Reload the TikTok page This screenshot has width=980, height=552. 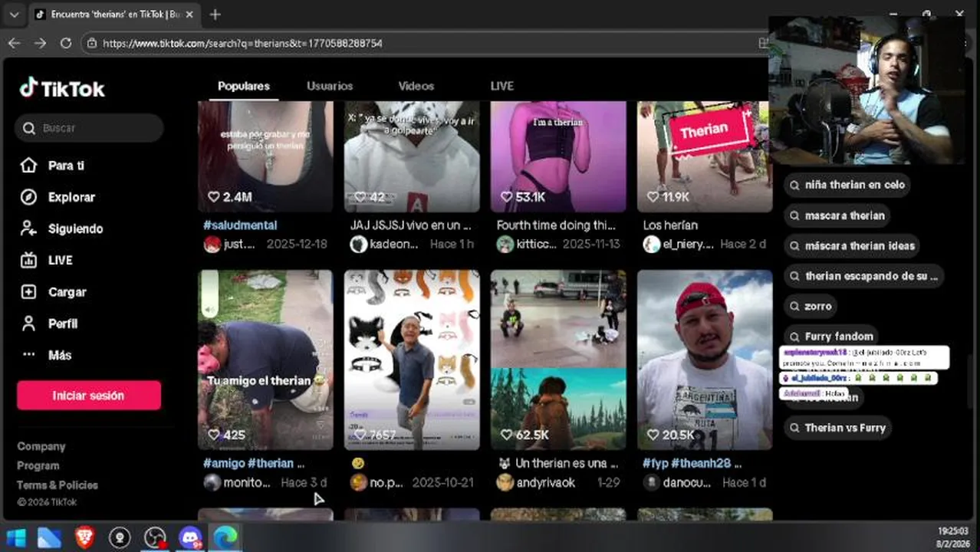tap(66, 44)
